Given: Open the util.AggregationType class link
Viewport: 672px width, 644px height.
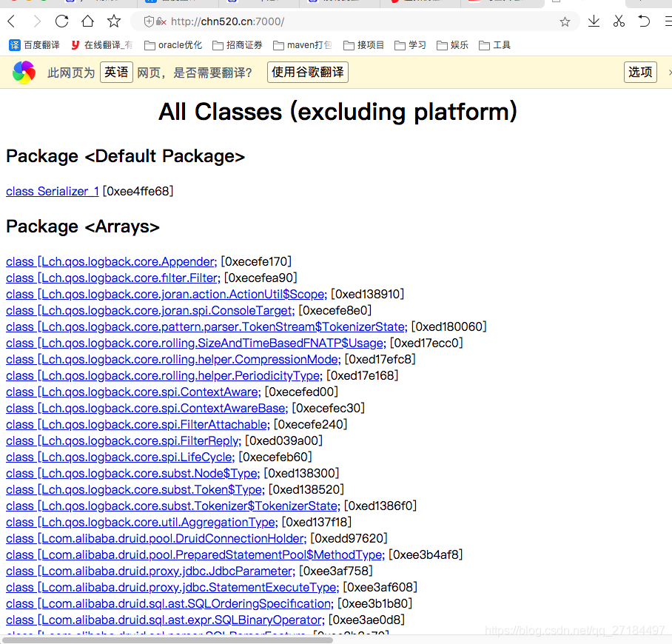Looking at the screenshot, I should (142, 522).
